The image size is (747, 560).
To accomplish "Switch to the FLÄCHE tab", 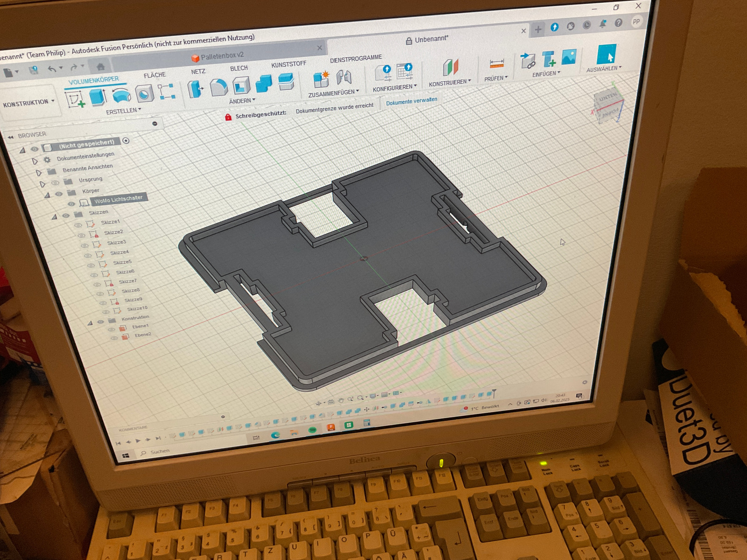I will [155, 75].
